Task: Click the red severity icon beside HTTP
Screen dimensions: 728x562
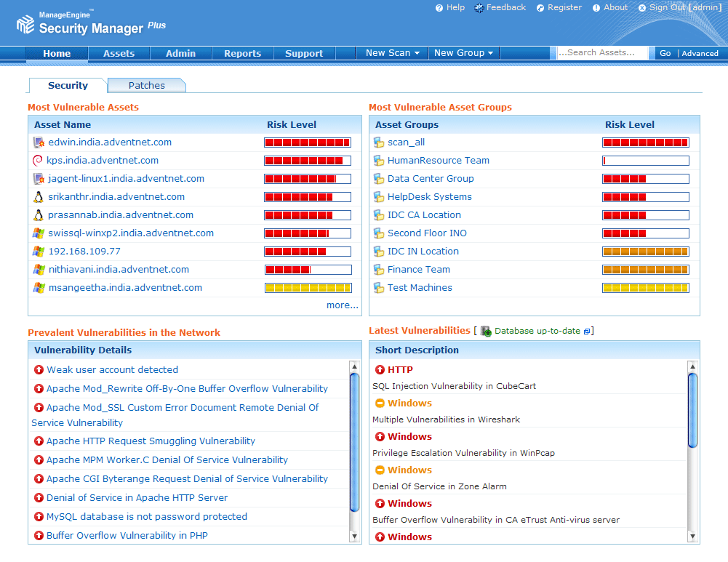Action: coord(380,369)
